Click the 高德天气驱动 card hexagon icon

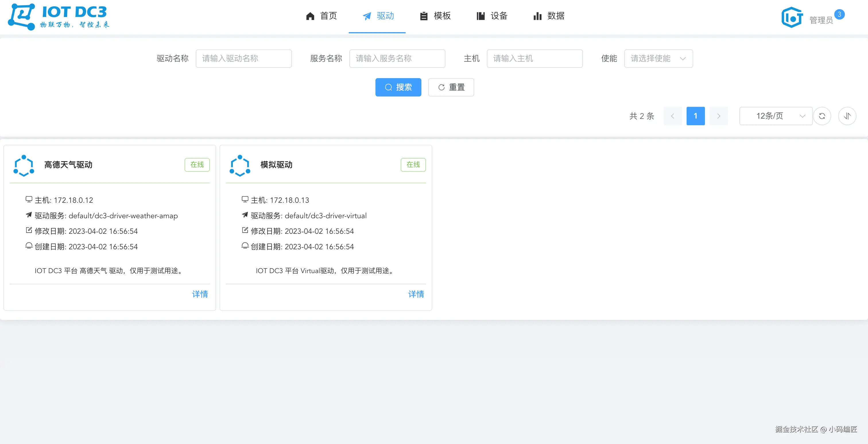coord(24,165)
